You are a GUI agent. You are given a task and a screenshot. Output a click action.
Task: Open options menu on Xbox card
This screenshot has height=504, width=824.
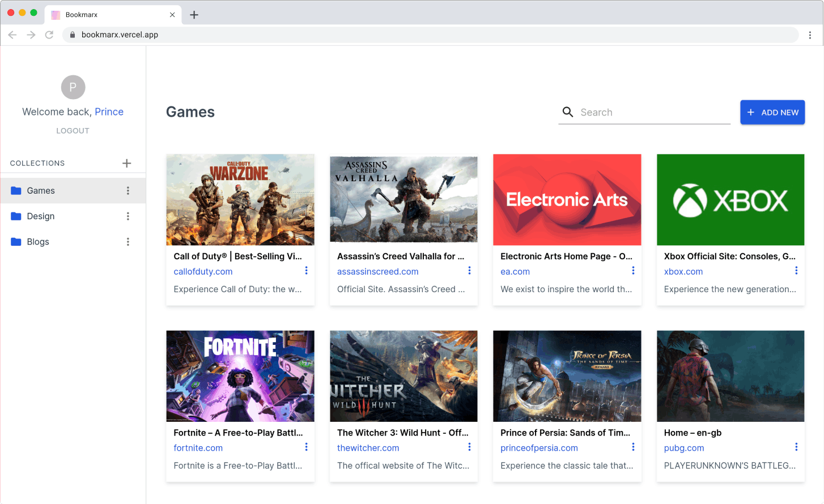(796, 271)
